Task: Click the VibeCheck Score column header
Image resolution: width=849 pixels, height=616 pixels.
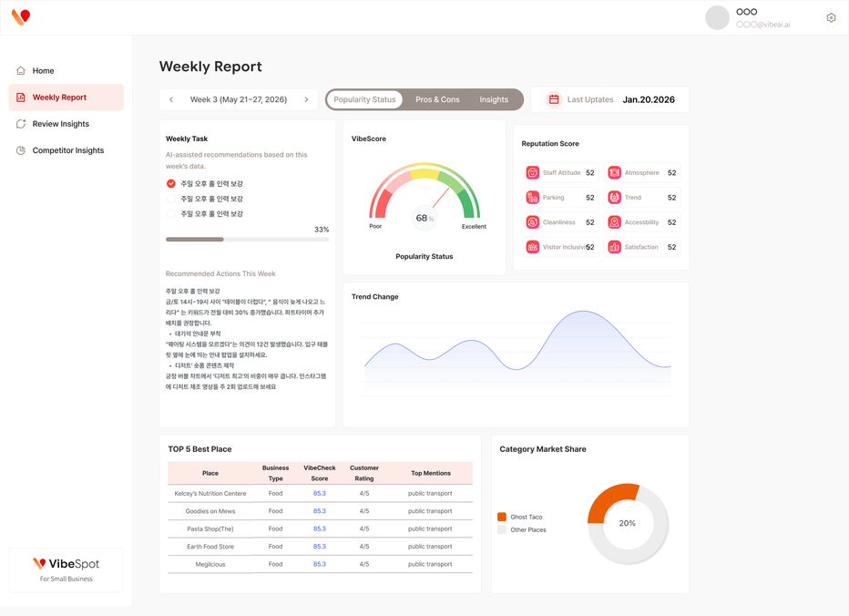Action: [320, 473]
